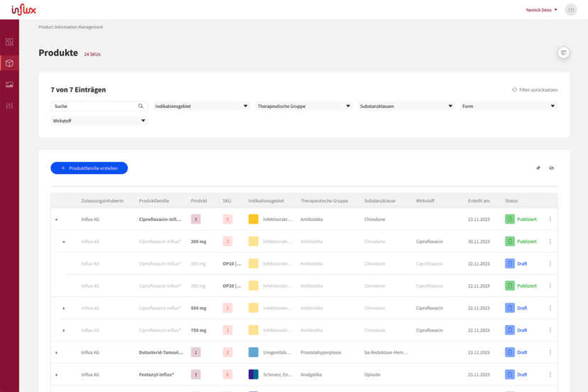This screenshot has height=392, width=588.
Task: Click SKU count badge 6 in Fentanyl-Influx row
Action: [227, 374]
